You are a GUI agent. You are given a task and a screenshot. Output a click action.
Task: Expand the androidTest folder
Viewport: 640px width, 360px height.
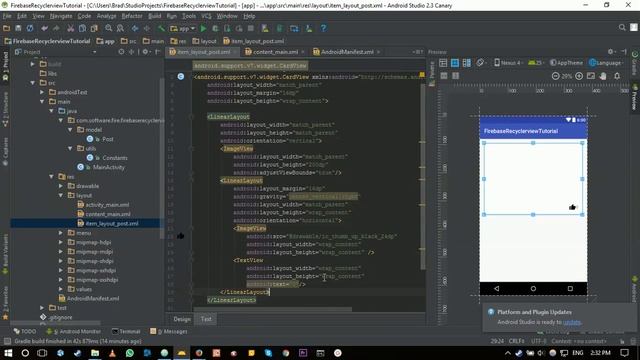42,92
